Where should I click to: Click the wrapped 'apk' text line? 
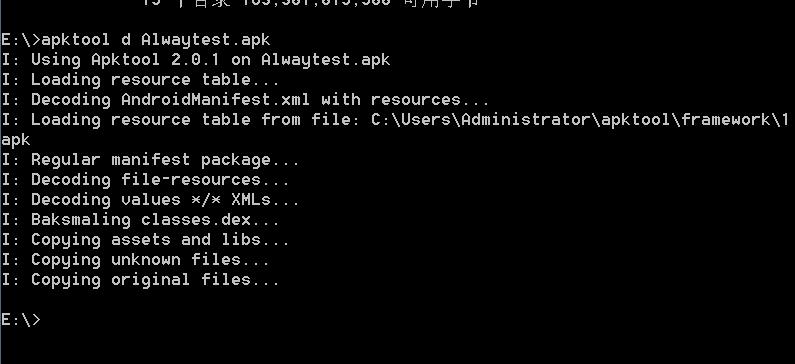coord(16,140)
